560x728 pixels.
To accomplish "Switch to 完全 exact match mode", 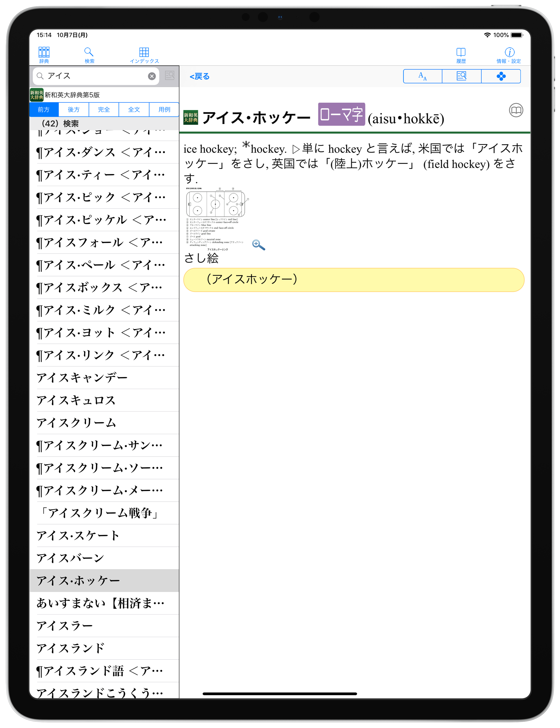I will coord(104,110).
